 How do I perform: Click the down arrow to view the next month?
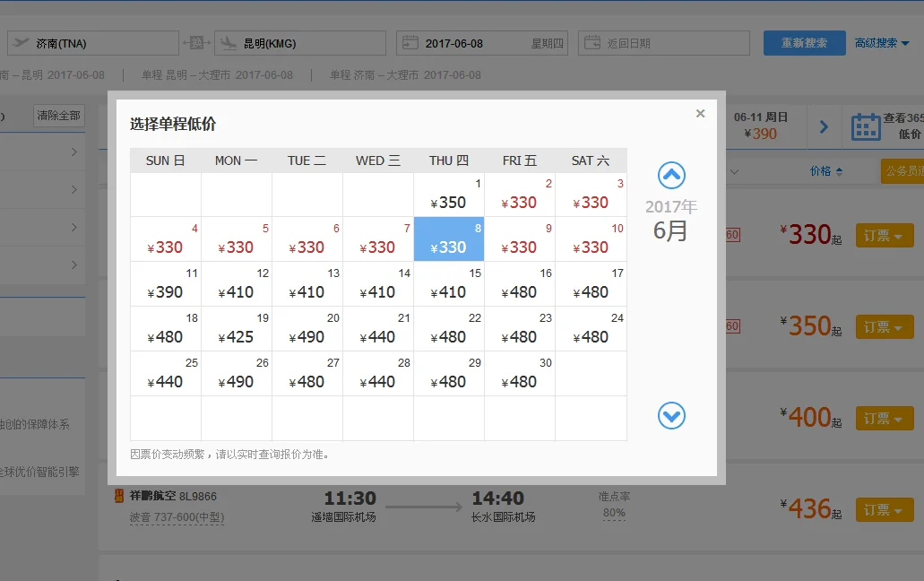(671, 415)
